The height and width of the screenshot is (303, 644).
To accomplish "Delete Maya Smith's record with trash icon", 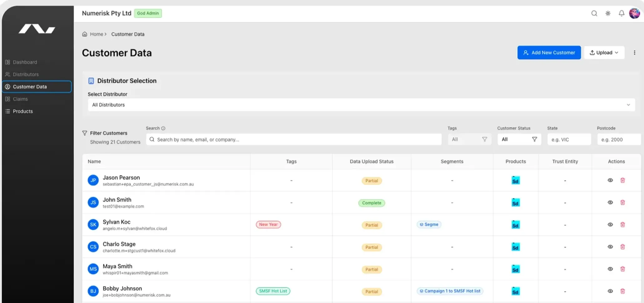I will (x=622, y=269).
